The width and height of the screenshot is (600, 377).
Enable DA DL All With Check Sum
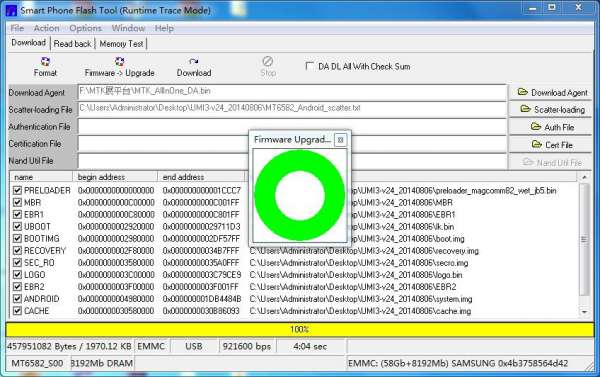pos(310,66)
